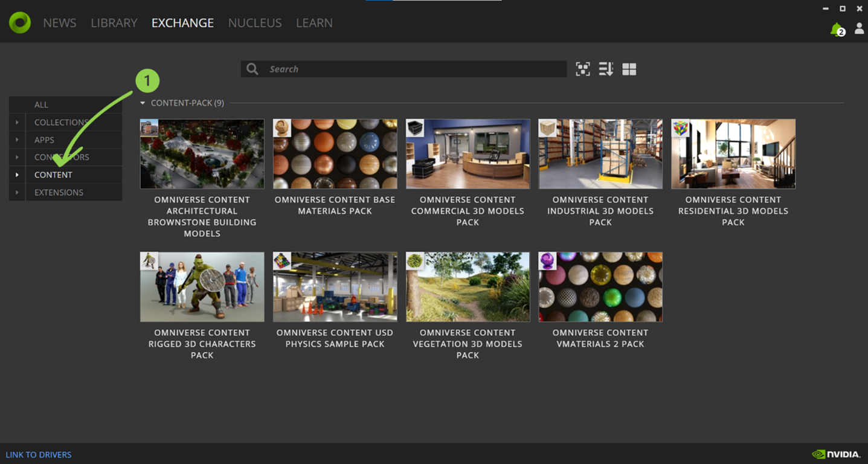
Task: Expand the Extensions tree arrow
Action: click(17, 192)
